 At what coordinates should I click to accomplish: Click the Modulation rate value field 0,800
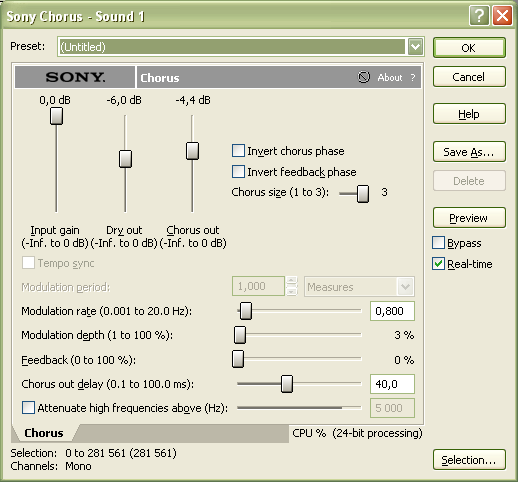(392, 311)
